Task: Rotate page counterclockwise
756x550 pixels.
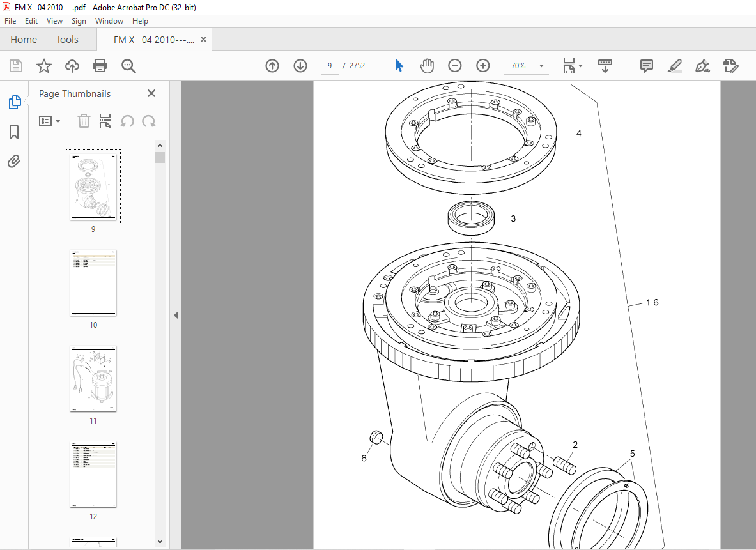Action: 127,121
